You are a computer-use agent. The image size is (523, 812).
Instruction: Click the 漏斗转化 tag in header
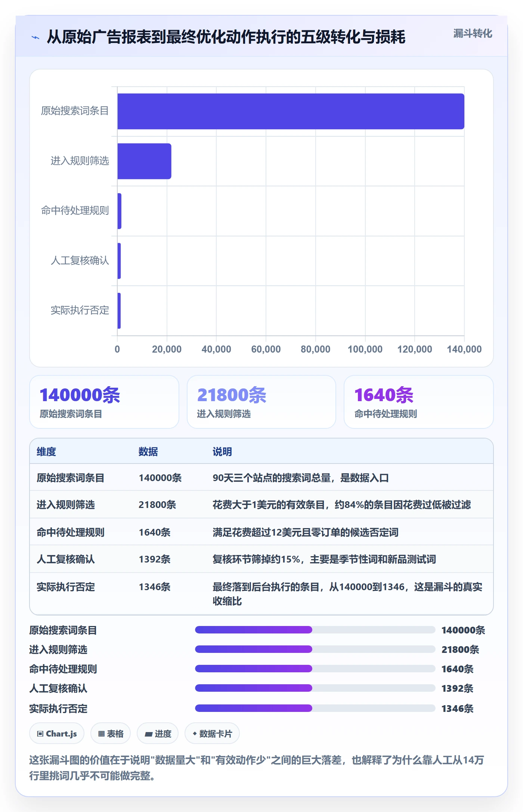(473, 34)
